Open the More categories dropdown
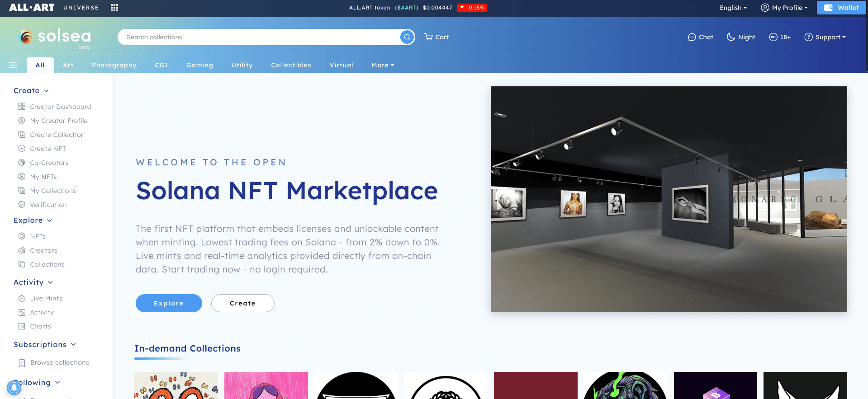This screenshot has width=868, height=399. point(383,65)
